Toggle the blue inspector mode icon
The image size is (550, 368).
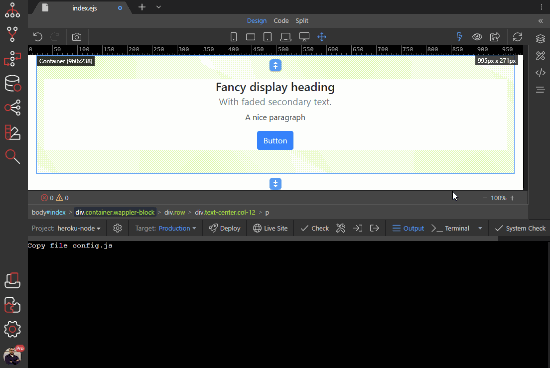click(x=459, y=36)
